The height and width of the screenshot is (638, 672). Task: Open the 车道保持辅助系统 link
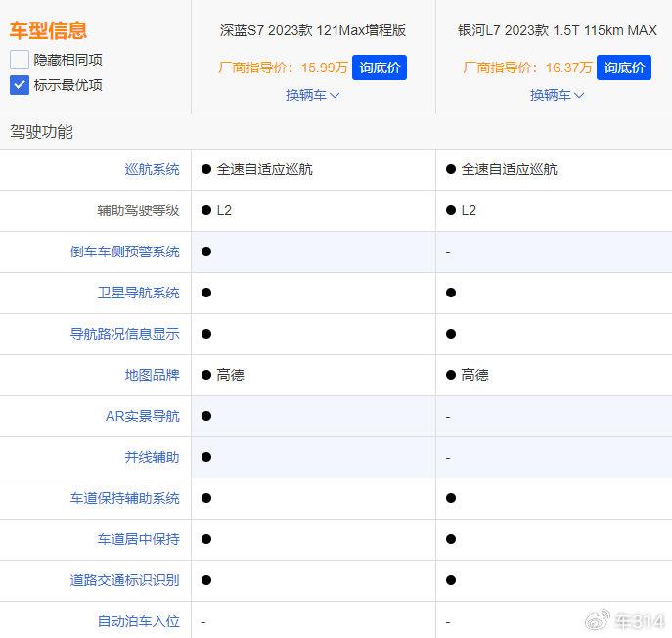(124, 498)
